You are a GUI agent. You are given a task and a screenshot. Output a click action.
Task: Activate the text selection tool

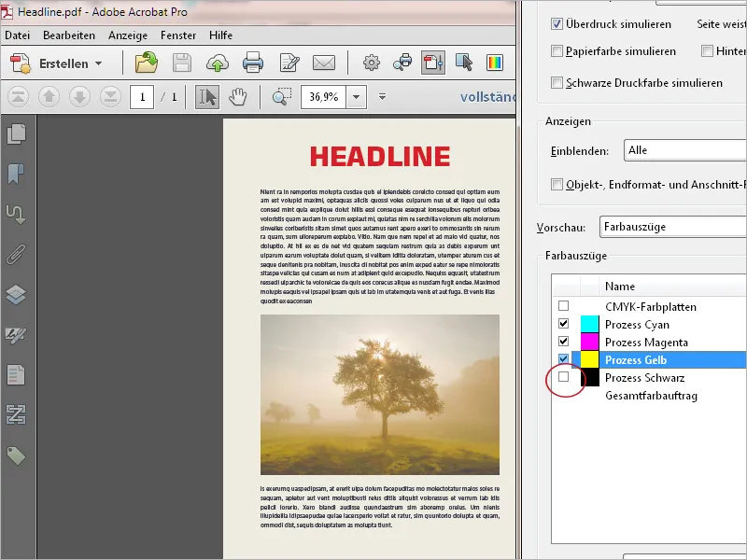[x=207, y=97]
